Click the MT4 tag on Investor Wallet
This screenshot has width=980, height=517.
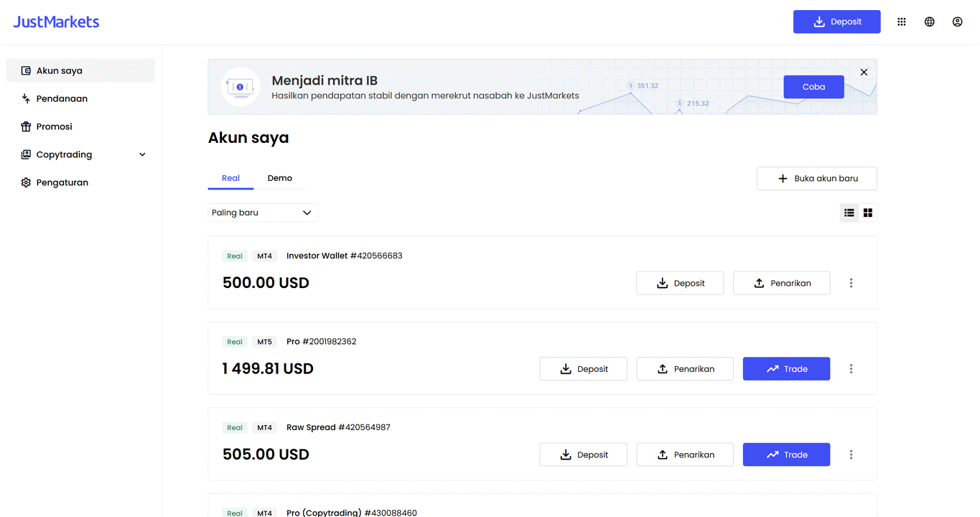(265, 256)
